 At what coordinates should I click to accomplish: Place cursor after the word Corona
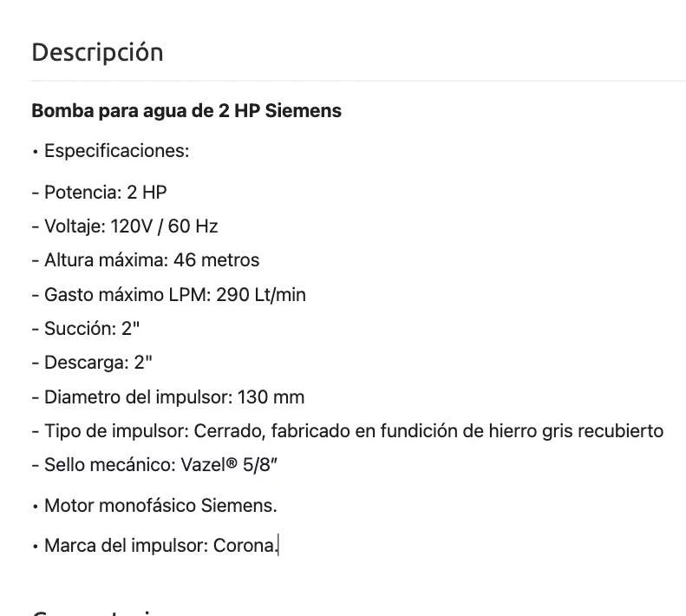point(278,547)
